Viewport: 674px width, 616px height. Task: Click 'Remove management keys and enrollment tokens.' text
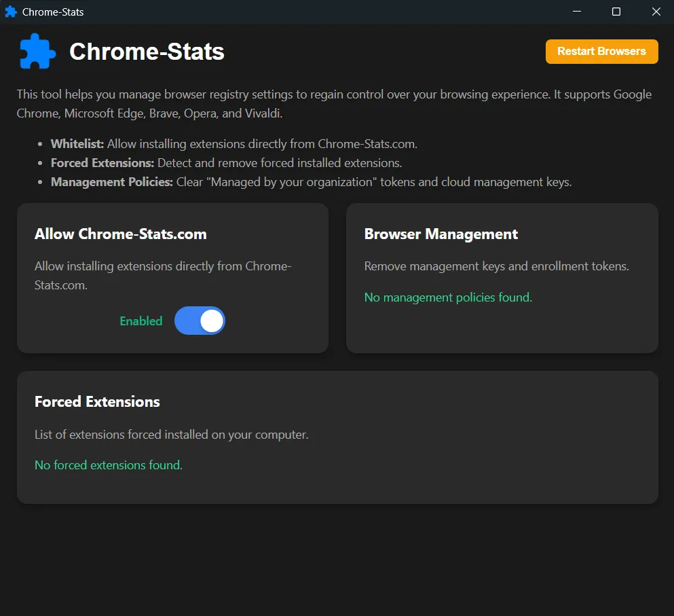(x=496, y=266)
